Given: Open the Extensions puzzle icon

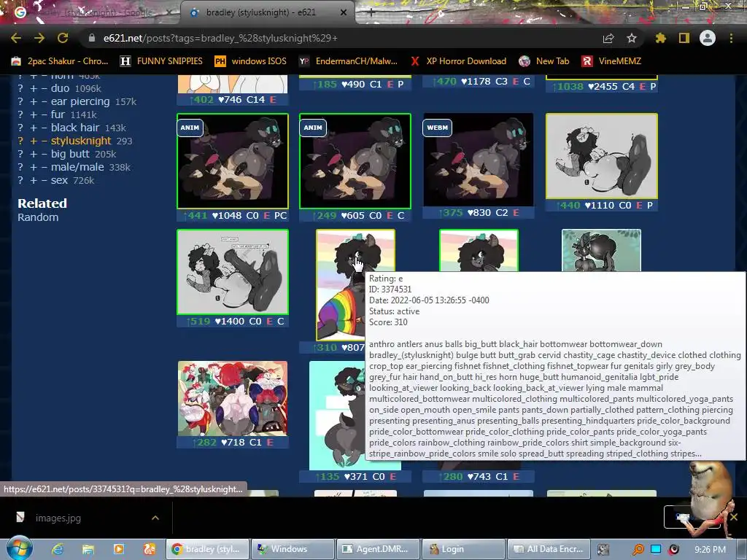Looking at the screenshot, I should click(661, 38).
